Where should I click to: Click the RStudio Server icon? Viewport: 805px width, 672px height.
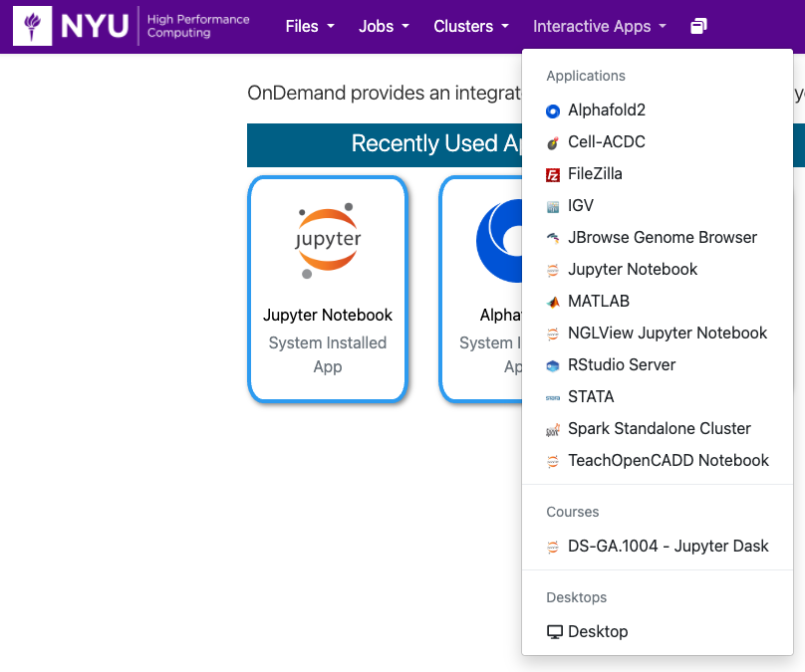coord(553,365)
